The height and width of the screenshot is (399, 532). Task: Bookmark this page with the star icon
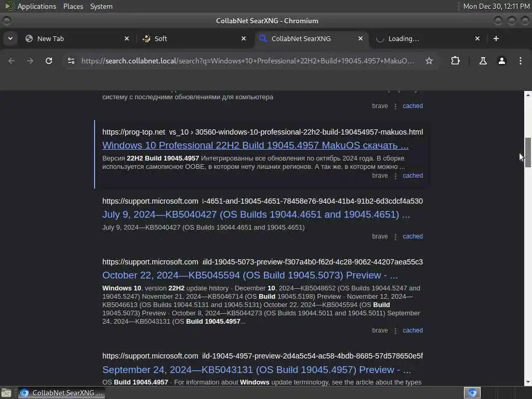(429, 61)
